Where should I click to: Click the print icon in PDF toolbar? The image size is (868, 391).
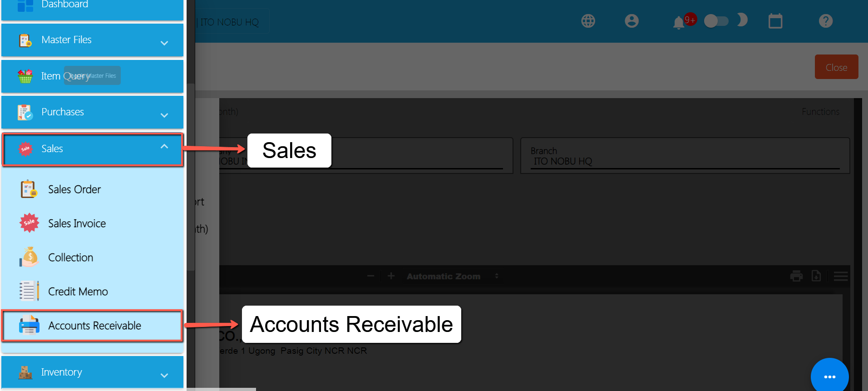[x=796, y=276]
